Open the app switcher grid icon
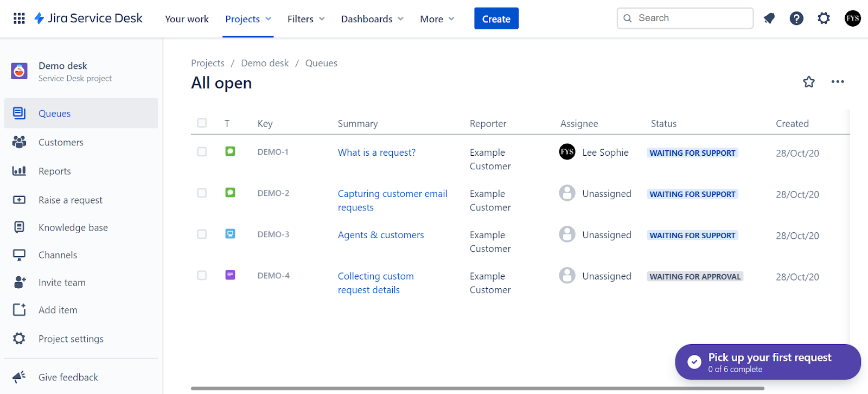The image size is (868, 394). tap(19, 18)
